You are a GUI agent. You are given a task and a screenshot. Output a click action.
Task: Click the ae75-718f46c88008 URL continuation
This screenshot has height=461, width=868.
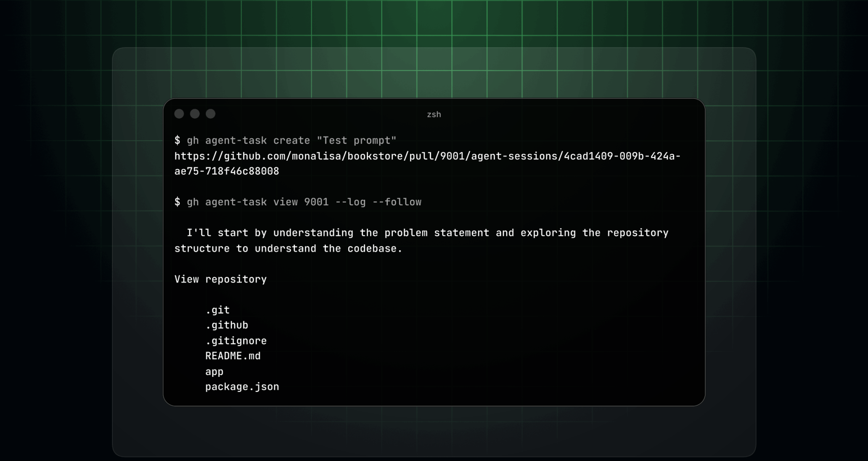pyautogui.click(x=227, y=172)
